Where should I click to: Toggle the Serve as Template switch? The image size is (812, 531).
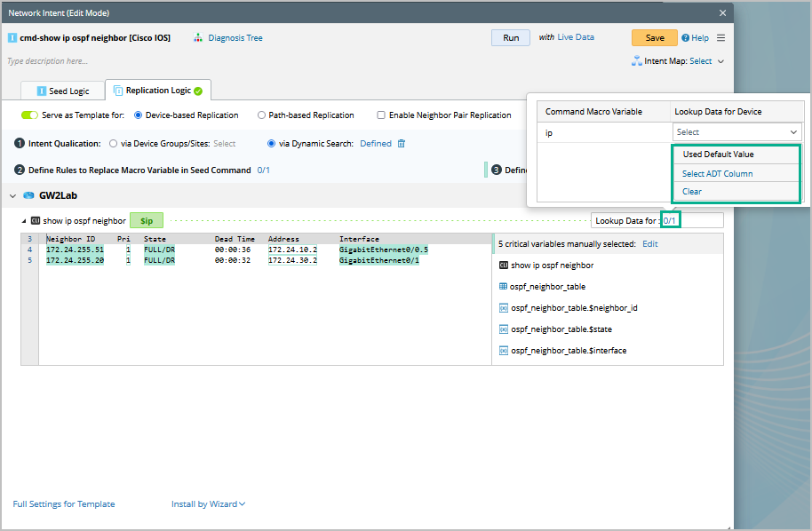[x=29, y=115]
